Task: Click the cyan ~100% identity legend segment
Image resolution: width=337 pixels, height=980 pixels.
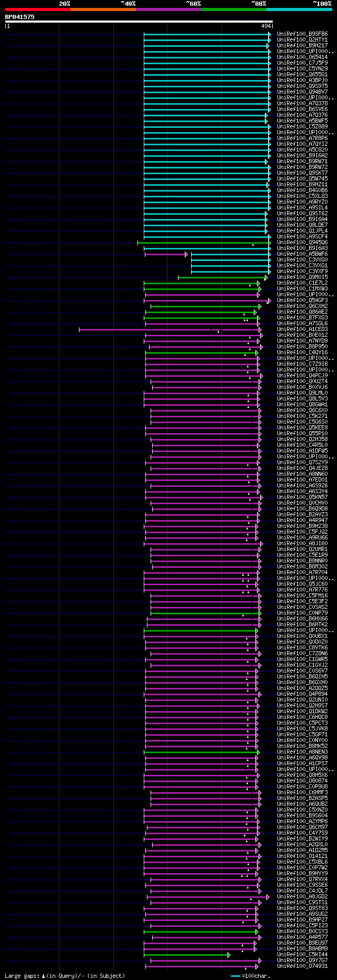Action: click(x=299, y=9)
